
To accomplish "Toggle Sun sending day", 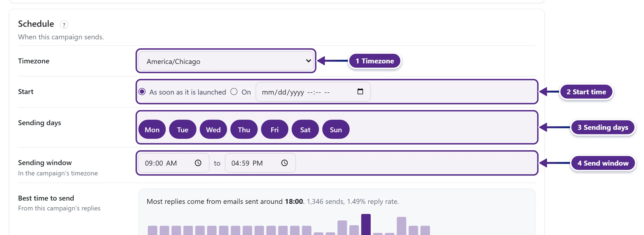I will pyautogui.click(x=336, y=130).
